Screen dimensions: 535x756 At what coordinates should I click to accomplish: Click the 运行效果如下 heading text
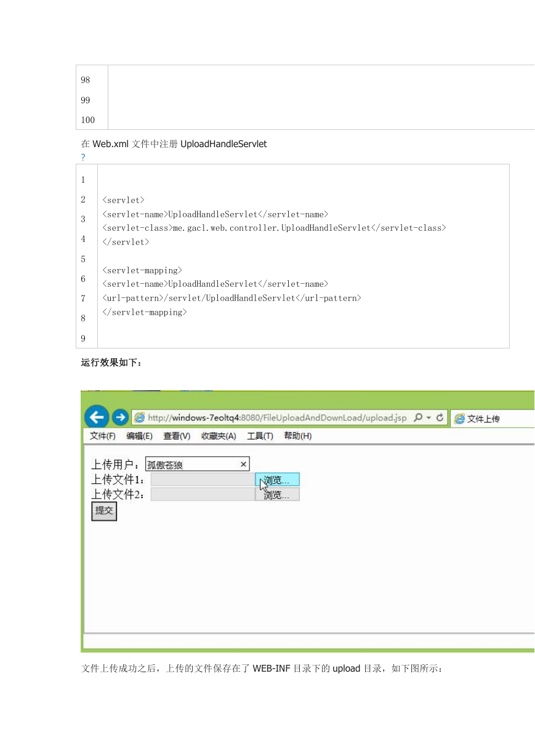coord(111,363)
